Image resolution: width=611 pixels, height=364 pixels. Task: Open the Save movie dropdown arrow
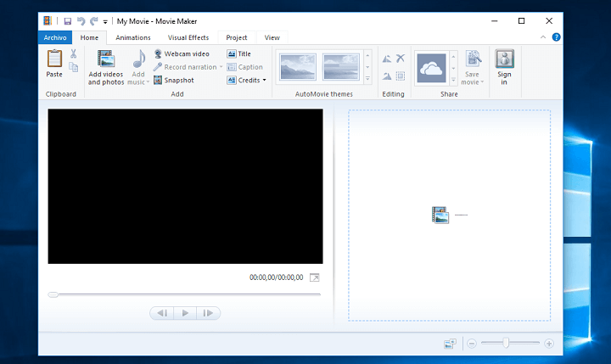coord(482,82)
